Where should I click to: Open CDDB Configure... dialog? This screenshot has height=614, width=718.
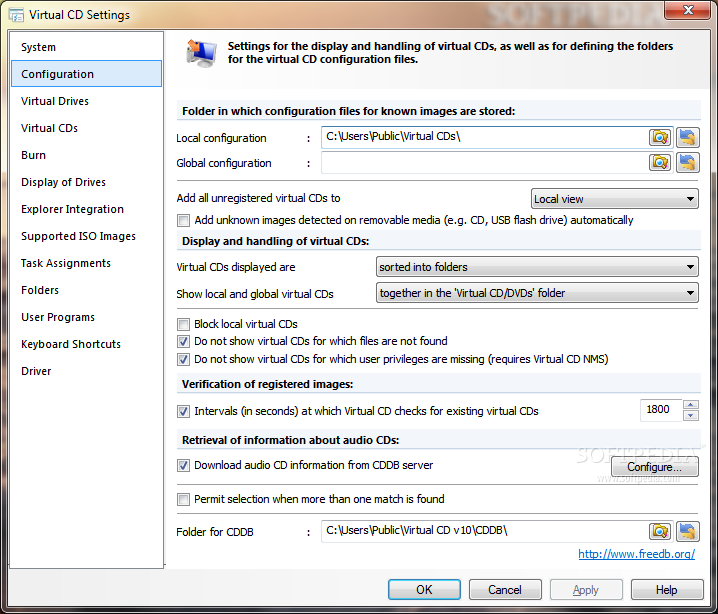pyautogui.click(x=655, y=467)
